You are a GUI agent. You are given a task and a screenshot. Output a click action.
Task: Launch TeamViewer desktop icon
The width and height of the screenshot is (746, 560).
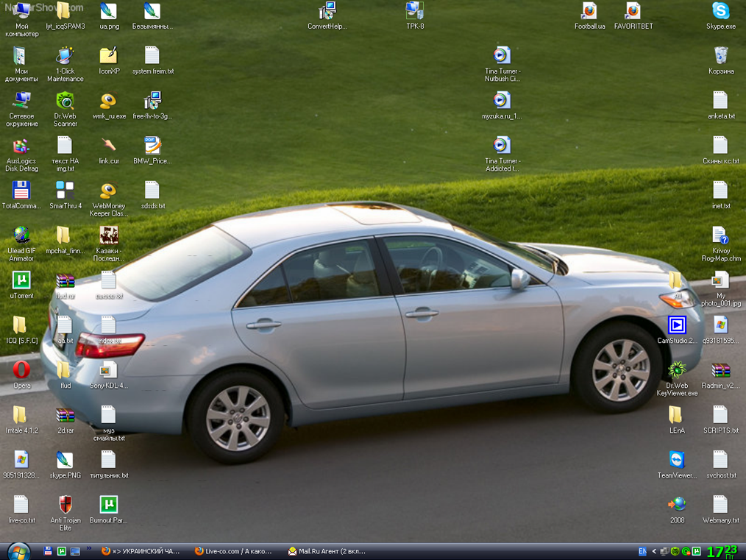[x=677, y=460]
